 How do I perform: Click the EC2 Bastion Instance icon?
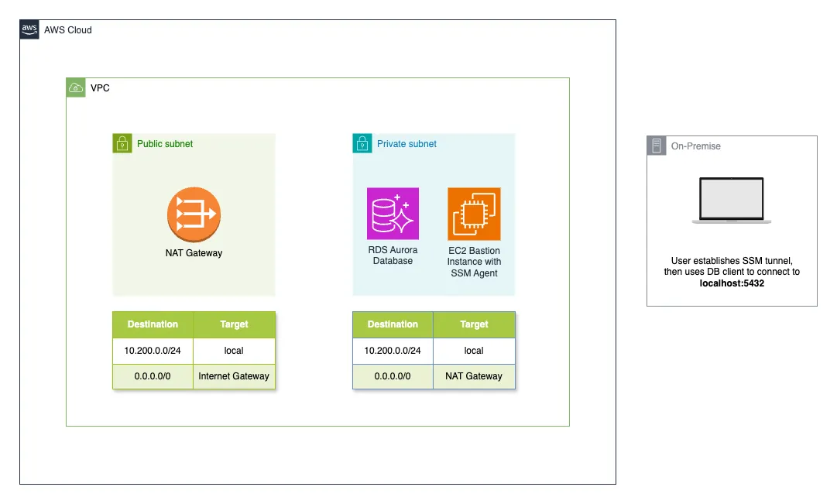(474, 214)
